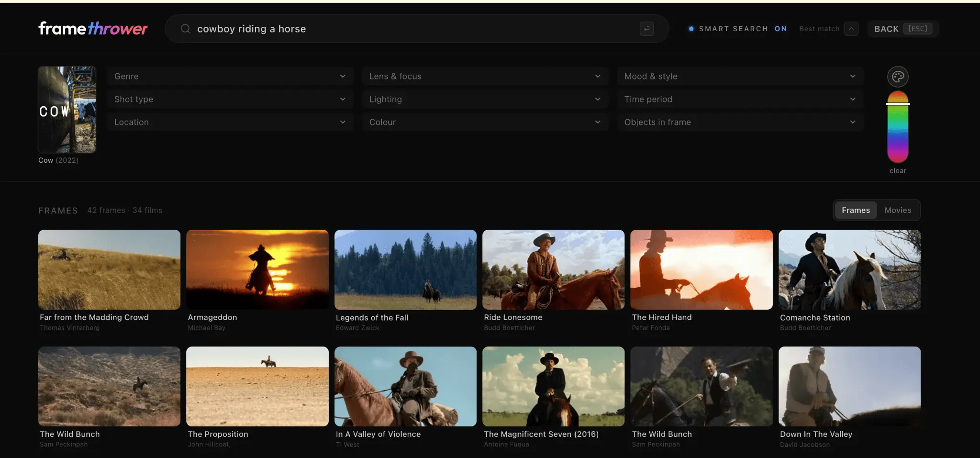
Task: Open the Objects in frame dropdown
Action: 740,123
